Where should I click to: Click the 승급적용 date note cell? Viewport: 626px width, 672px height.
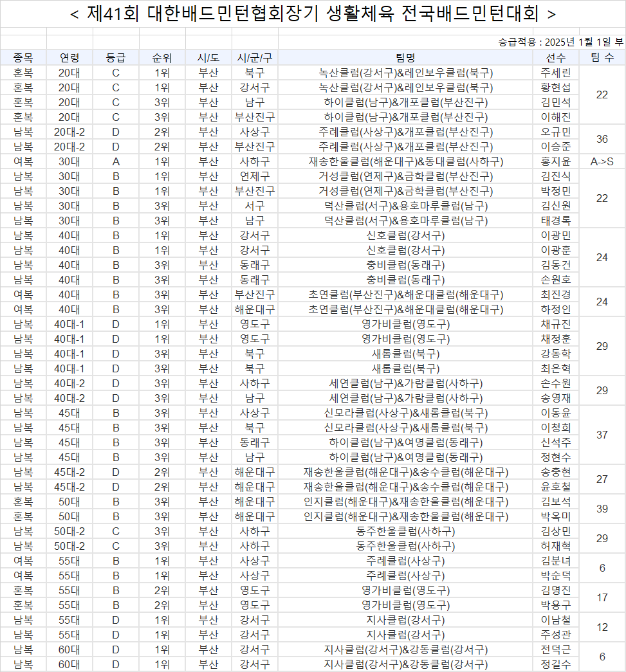tap(560, 42)
